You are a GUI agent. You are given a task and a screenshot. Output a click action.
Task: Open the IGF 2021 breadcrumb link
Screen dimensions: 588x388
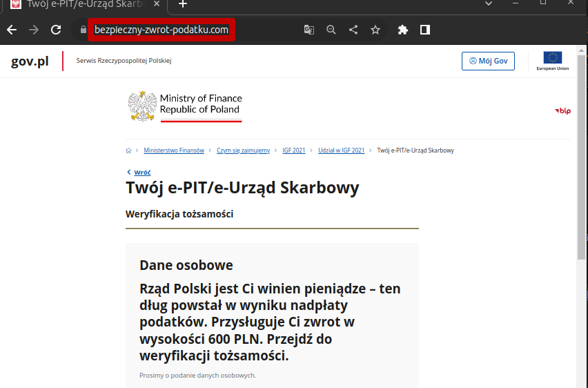(x=293, y=151)
